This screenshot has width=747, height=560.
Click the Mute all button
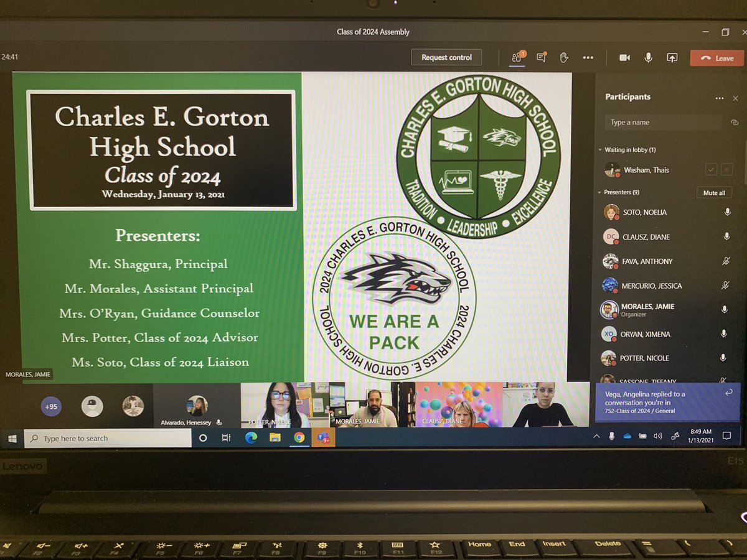point(714,193)
